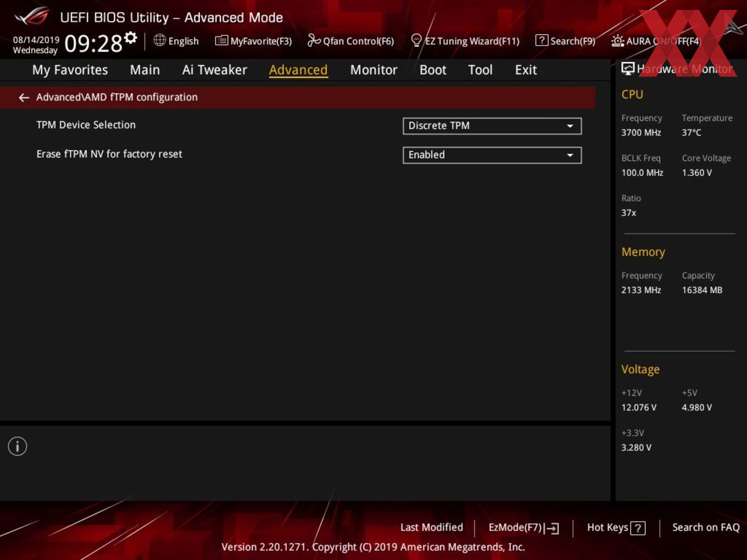The image size is (747, 560).
Task: Click the Discrete TPM dropdown arrow
Action: point(570,126)
